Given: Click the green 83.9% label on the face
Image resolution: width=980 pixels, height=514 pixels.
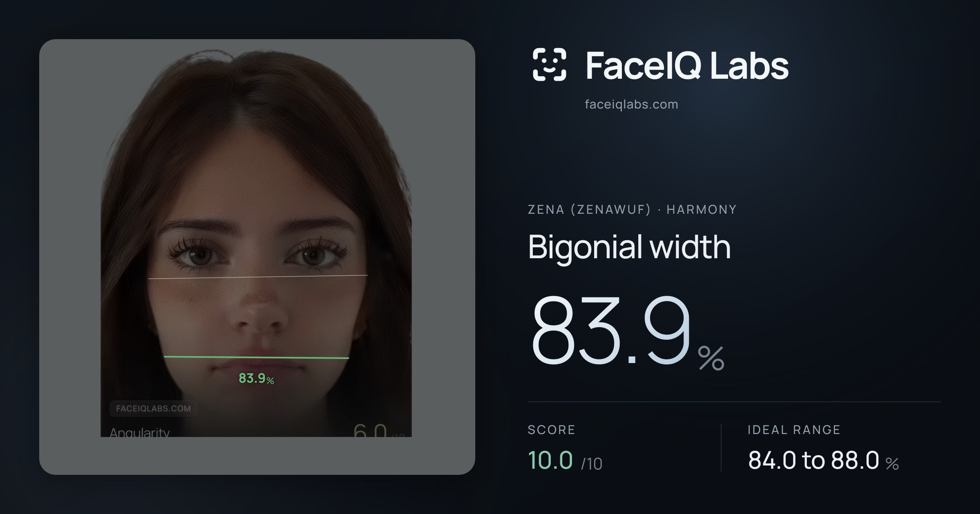Looking at the screenshot, I should click(x=256, y=379).
